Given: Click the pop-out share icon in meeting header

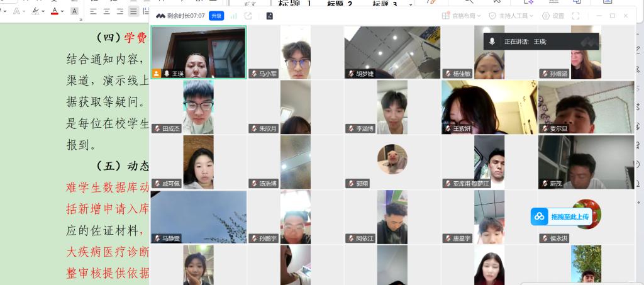Looking at the screenshot, I should pyautogui.click(x=248, y=16).
